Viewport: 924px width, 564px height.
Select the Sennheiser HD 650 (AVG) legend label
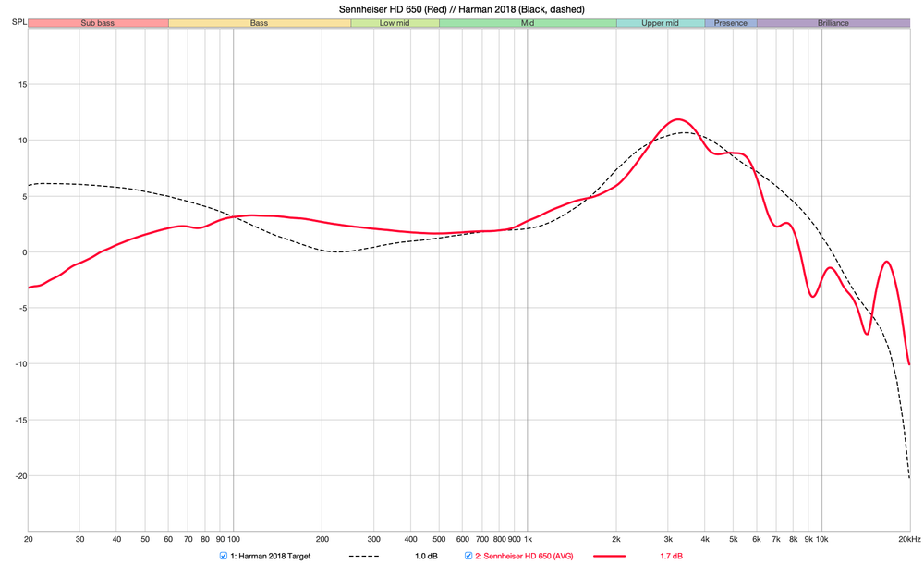pos(524,555)
